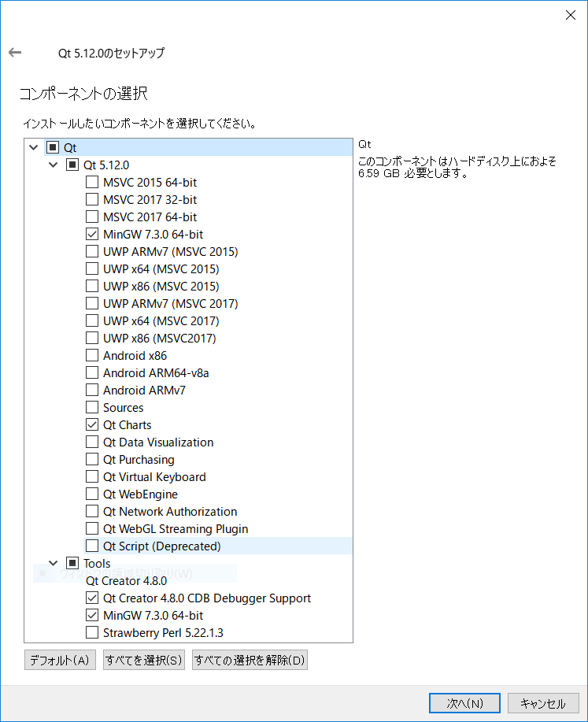The height and width of the screenshot is (722, 588).
Task: Close the Qt setup window
Action: pyautogui.click(x=570, y=15)
